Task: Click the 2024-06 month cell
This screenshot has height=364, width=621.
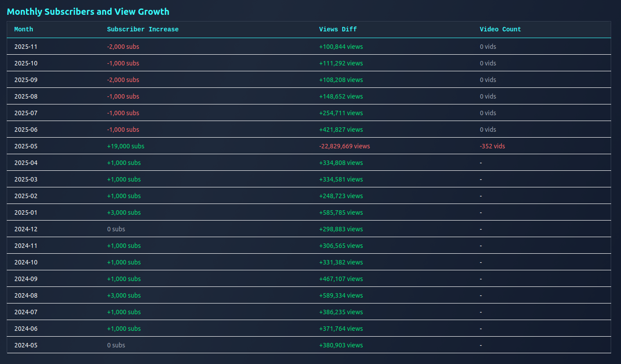Action: pos(26,329)
